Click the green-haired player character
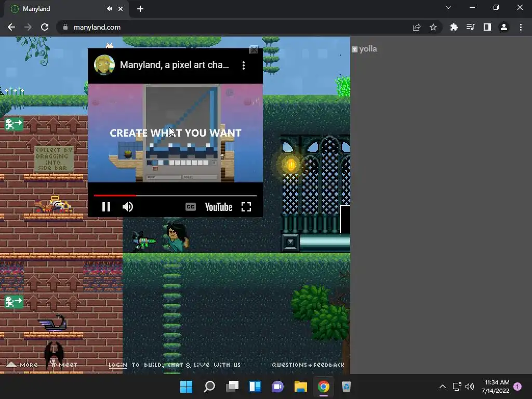Screen dimensions: 532x399 point(177,237)
